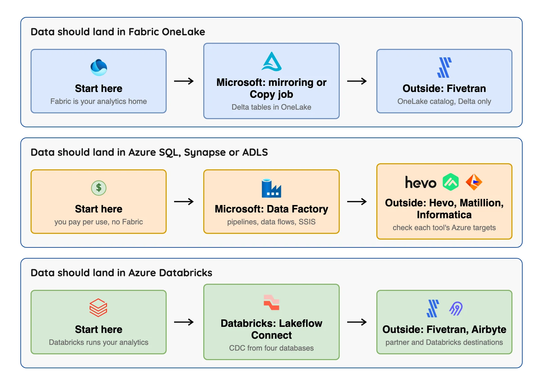This screenshot has height=392, width=543.
Task: Click 'CDC from four databases' caption
Action: tap(271, 348)
